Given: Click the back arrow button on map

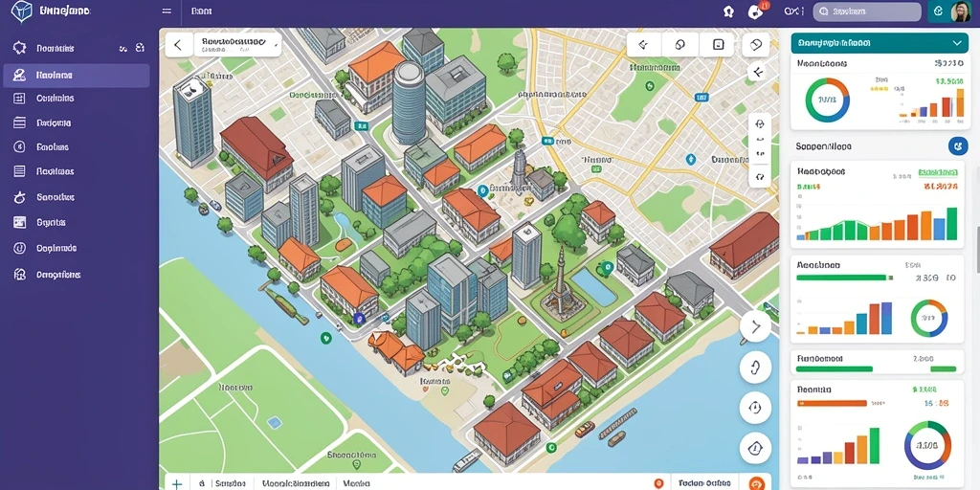Looking at the screenshot, I should pos(179,45).
